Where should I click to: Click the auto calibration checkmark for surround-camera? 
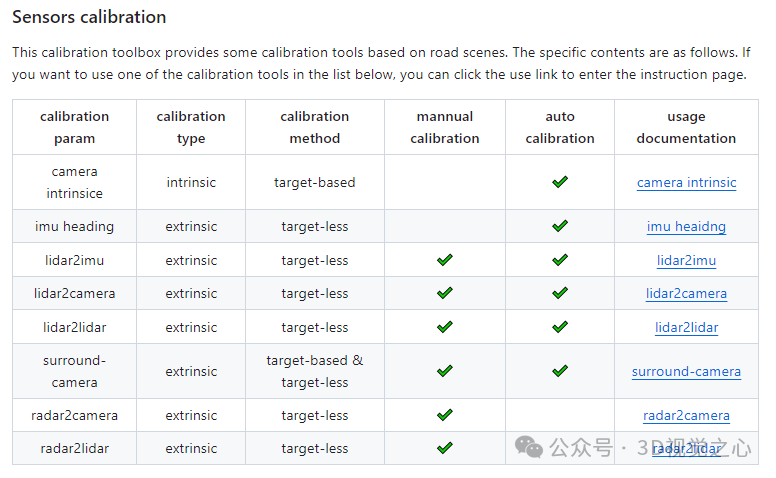pyautogui.click(x=560, y=371)
